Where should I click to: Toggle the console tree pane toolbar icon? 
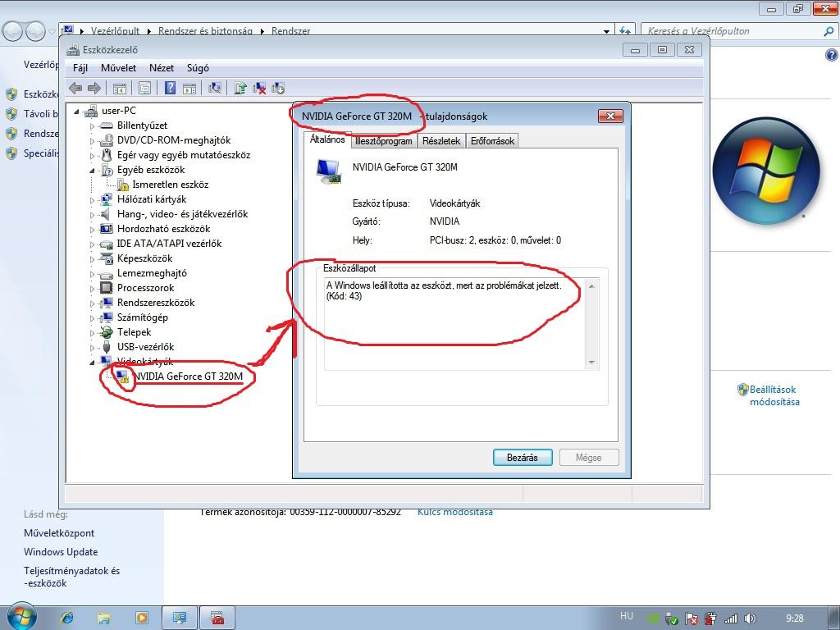[120, 89]
